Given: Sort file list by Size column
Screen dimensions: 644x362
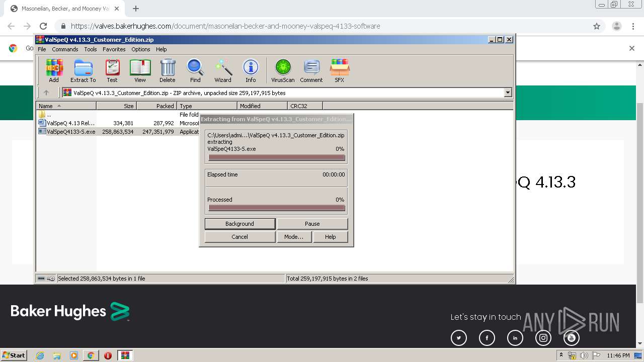Looking at the screenshot, I should click(117, 106).
